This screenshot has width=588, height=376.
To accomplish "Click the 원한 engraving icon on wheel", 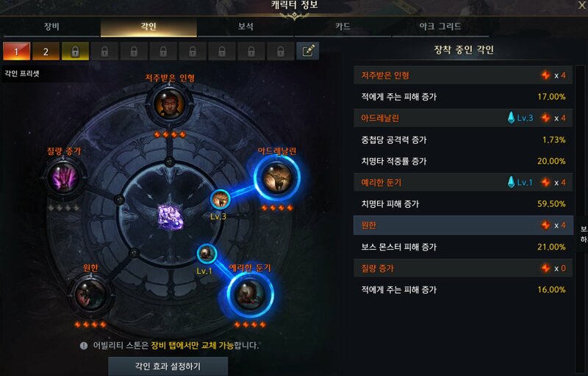I will coord(90,294).
